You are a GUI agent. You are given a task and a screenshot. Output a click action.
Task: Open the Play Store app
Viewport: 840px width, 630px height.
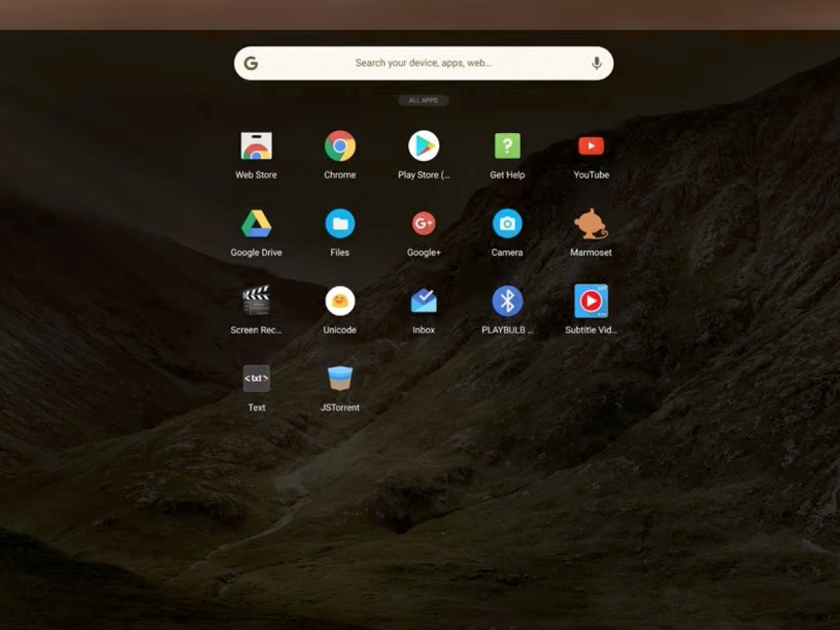[423, 147]
